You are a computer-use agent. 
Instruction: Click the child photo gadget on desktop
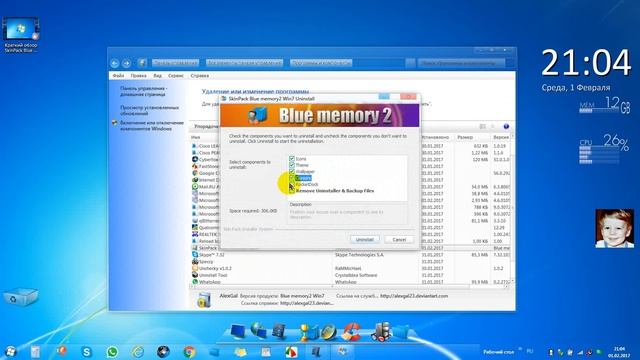[614, 228]
